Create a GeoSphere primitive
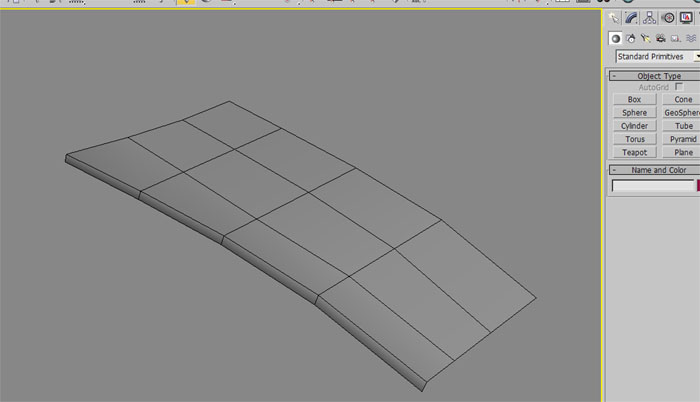700x402 pixels. point(682,113)
